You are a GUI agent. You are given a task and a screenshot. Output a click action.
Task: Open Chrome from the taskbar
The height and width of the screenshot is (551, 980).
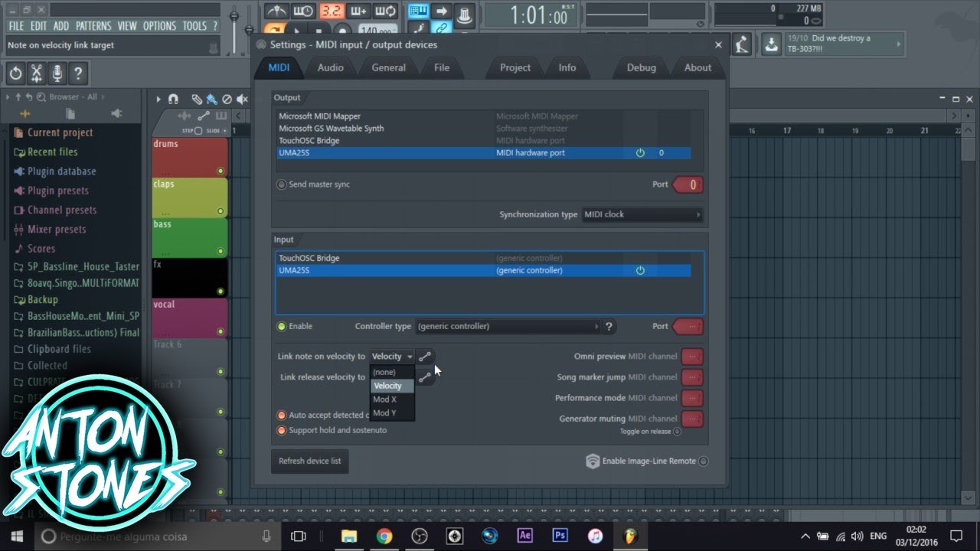384,536
